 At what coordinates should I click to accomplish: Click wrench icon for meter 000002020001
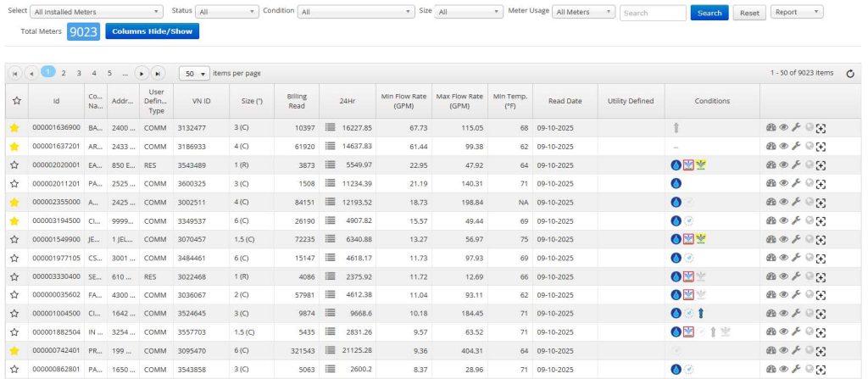click(796, 164)
